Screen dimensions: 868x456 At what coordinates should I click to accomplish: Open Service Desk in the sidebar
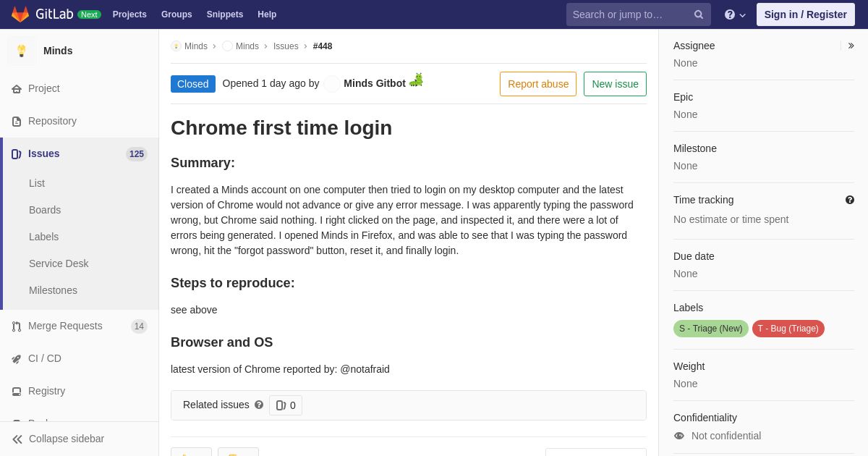(x=59, y=263)
